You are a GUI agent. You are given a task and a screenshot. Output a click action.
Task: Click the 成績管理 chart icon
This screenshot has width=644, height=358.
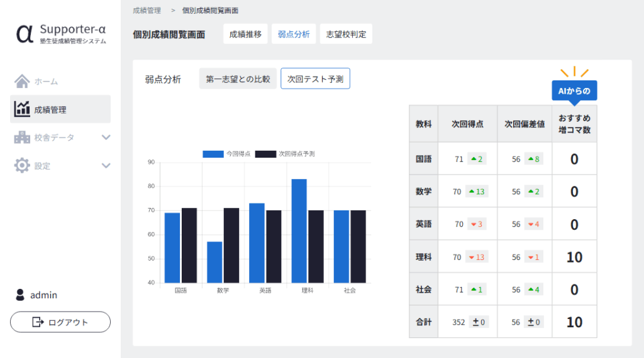[22, 109]
